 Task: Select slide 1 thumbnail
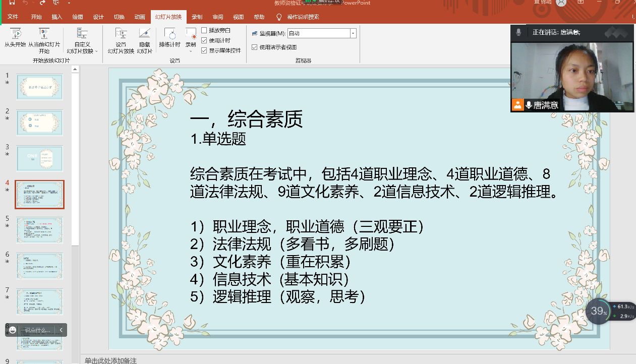40,87
